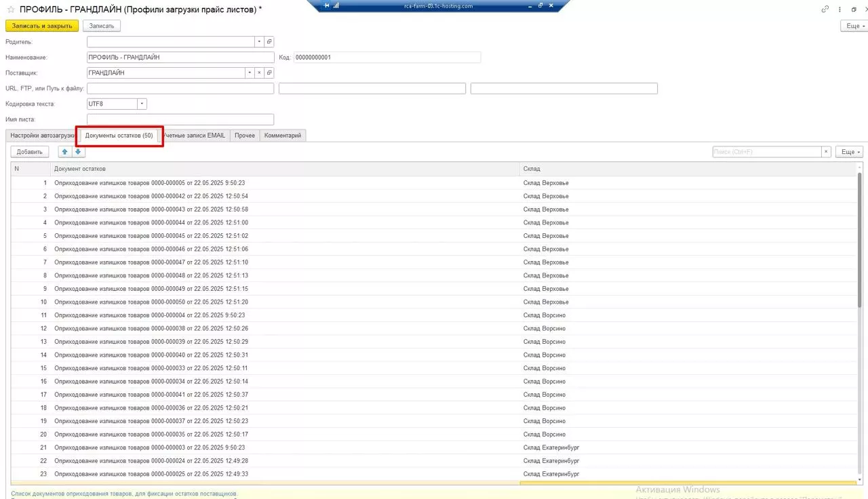Screen dimensions: 868x499
Task: Open the three-dot form menu in the title bar
Action: tap(840, 9)
